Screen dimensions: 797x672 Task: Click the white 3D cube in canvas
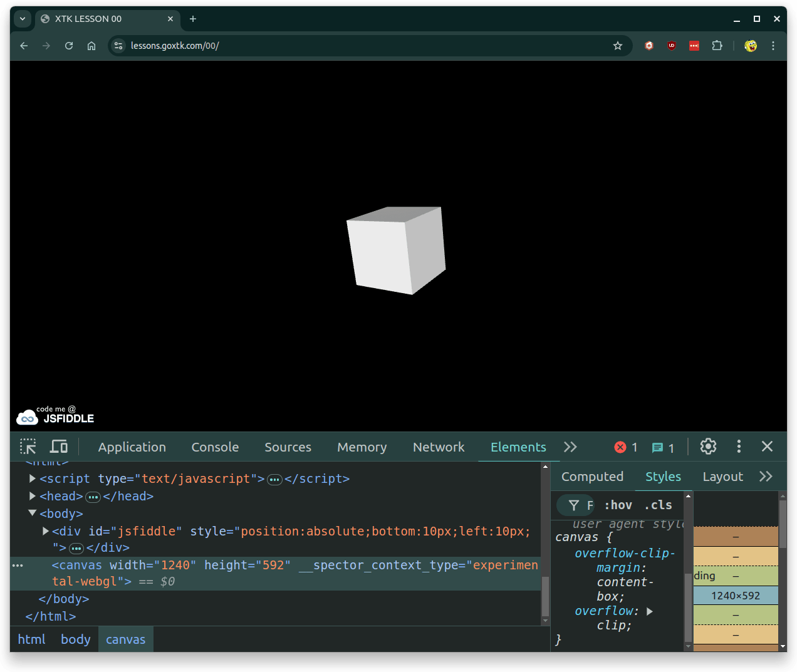point(396,251)
